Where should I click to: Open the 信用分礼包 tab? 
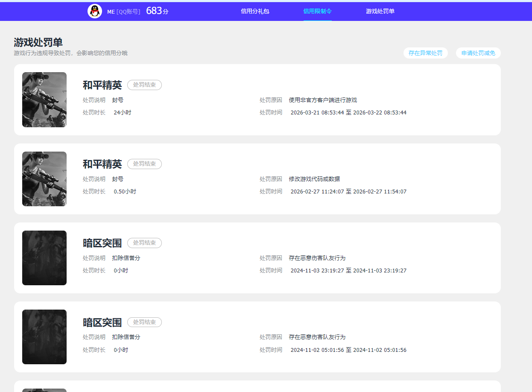pos(255,11)
